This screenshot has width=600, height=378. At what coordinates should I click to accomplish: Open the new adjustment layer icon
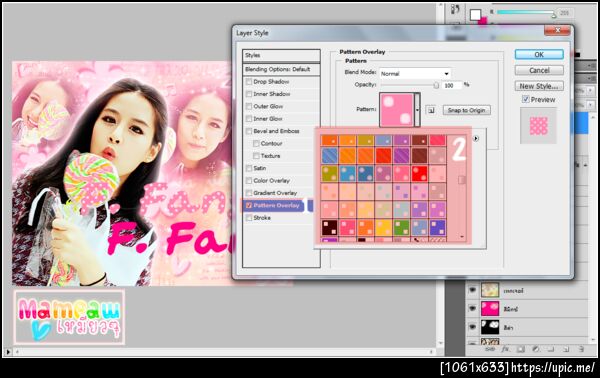(x=536, y=349)
